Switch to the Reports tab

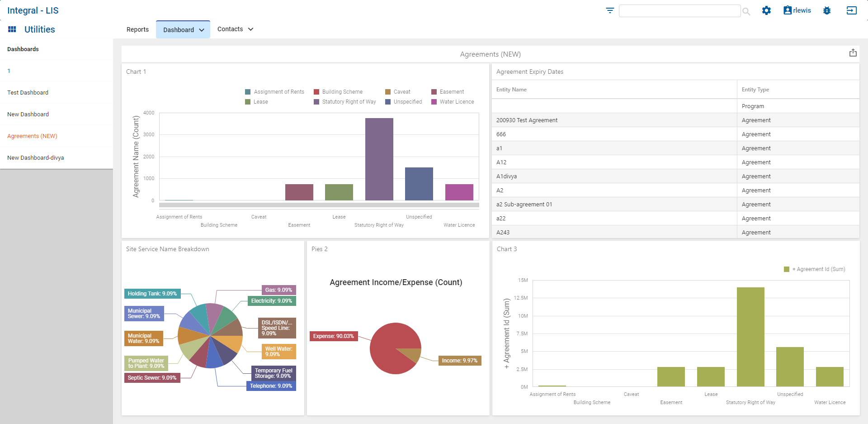tap(137, 29)
